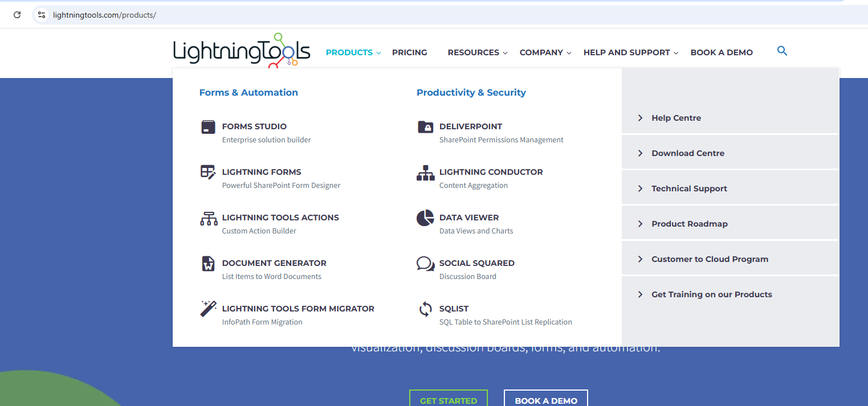
Task: Open the Company menu
Action: point(541,52)
